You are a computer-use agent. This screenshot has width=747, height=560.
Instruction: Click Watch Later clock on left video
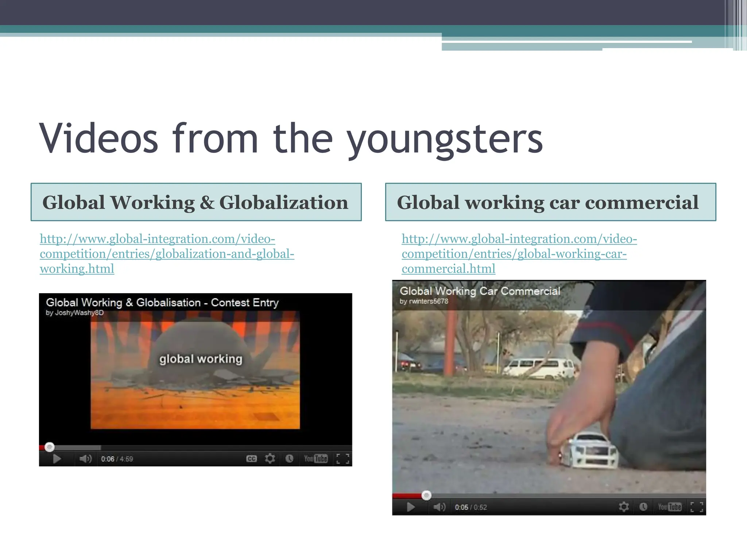point(289,459)
